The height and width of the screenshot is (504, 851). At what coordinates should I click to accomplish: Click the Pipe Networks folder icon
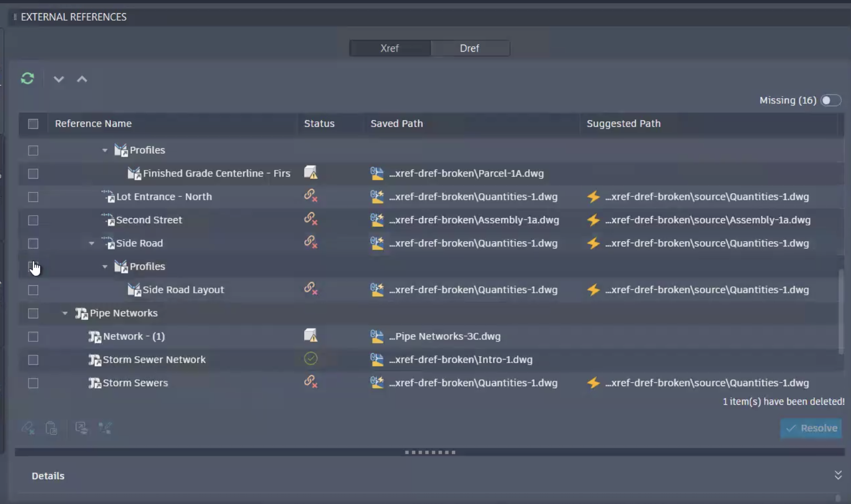[x=81, y=313]
